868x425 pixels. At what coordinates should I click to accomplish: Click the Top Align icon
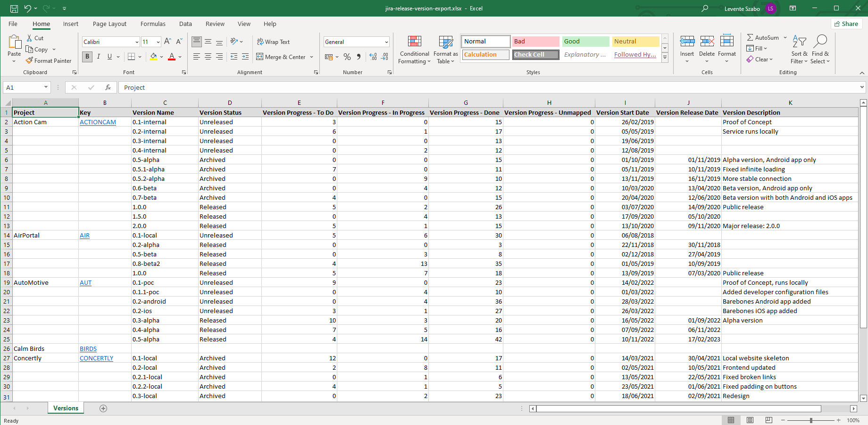[197, 42]
